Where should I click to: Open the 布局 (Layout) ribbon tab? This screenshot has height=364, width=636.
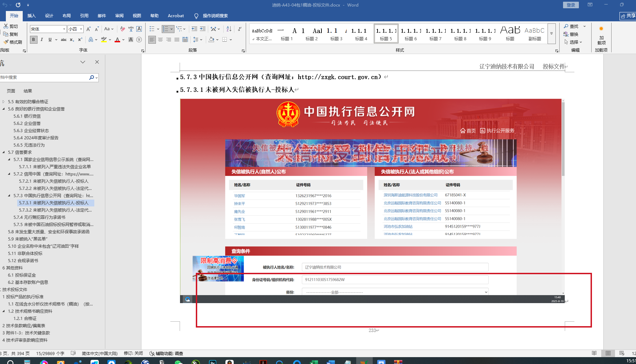point(66,16)
